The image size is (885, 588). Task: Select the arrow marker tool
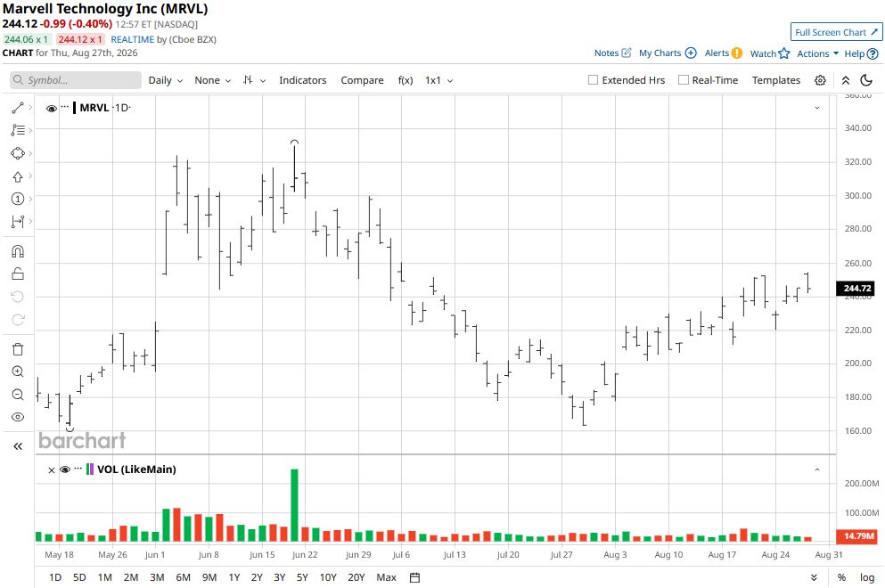pyautogui.click(x=18, y=176)
